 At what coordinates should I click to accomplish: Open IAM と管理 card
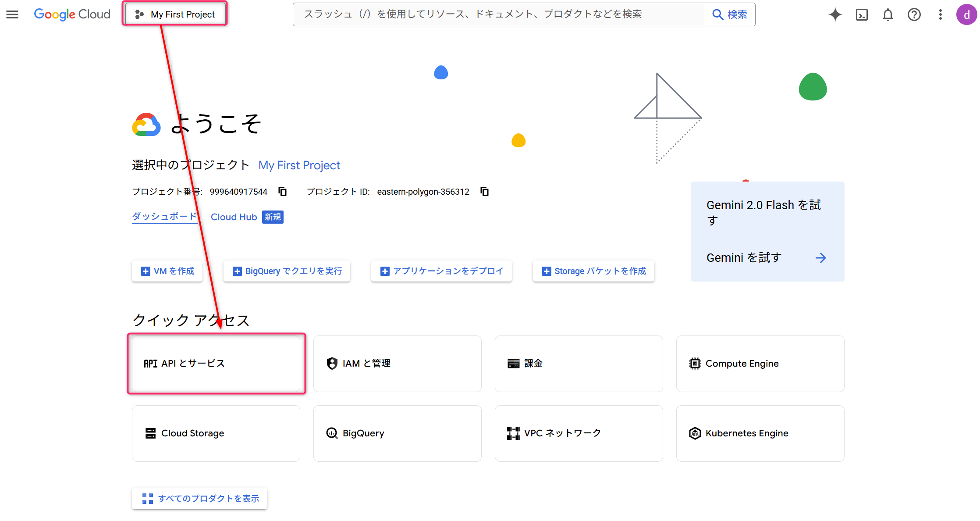point(398,364)
